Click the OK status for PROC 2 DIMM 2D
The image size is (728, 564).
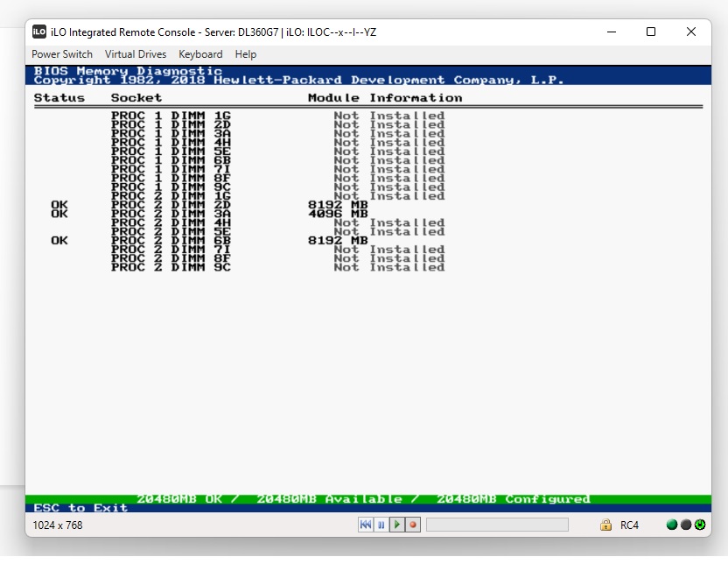click(59, 204)
